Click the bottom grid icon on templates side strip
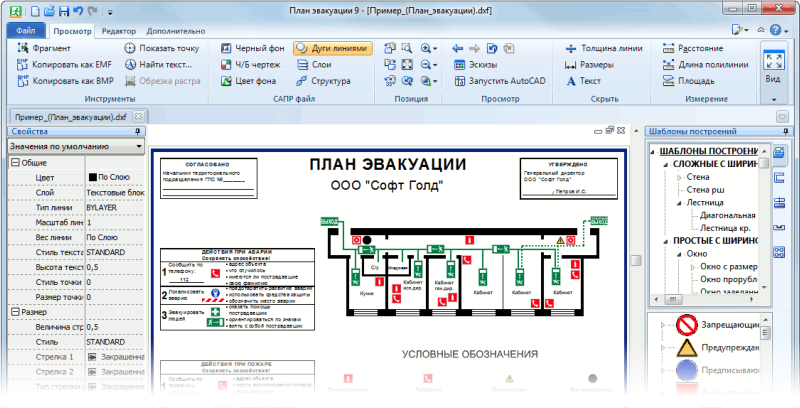The image size is (800, 408). click(x=779, y=251)
